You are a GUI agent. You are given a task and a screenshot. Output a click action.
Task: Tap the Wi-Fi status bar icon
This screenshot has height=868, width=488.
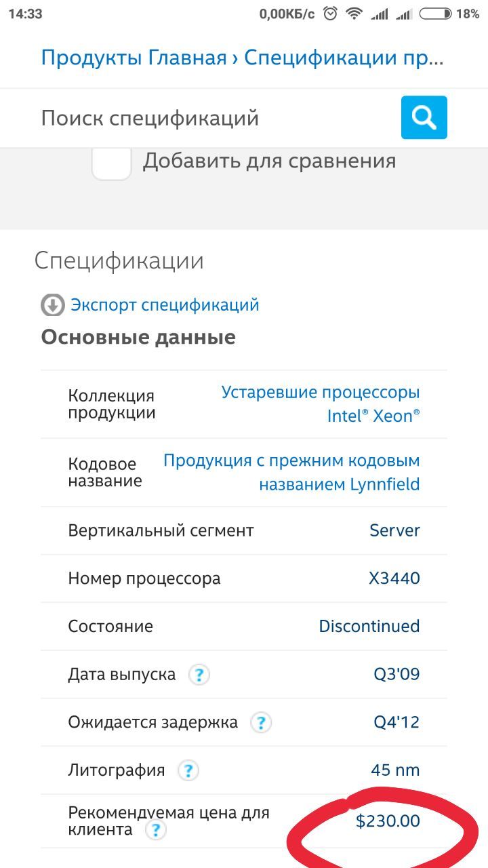click(x=353, y=14)
